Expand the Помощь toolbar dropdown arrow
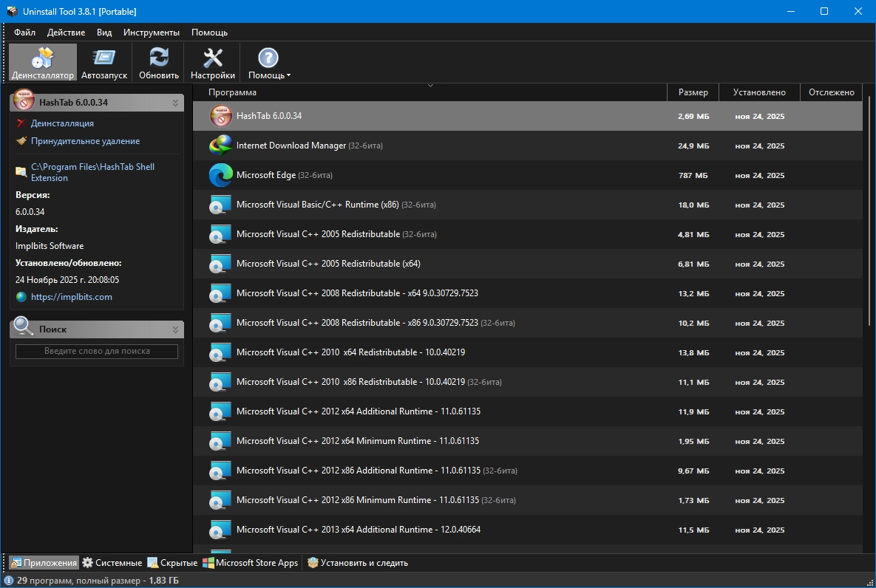This screenshot has width=876, height=588. coord(288,75)
